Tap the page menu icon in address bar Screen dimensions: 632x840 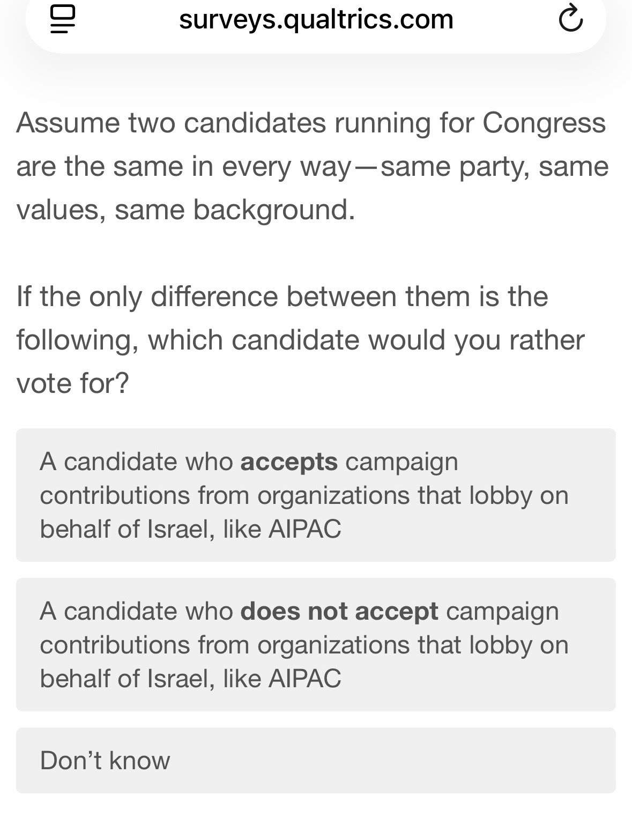coord(62,20)
